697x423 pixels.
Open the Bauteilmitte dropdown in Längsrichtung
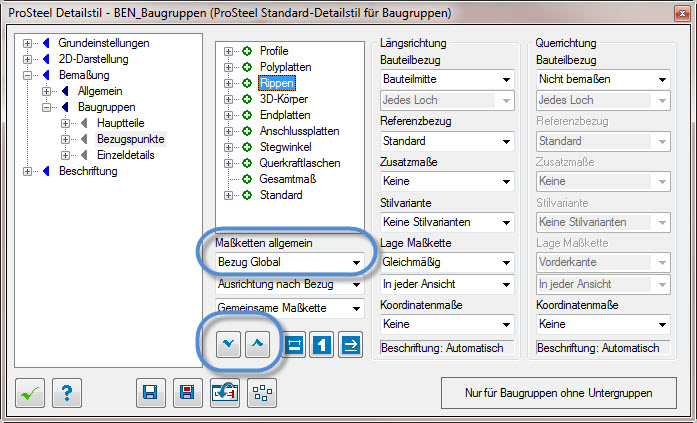pos(447,80)
